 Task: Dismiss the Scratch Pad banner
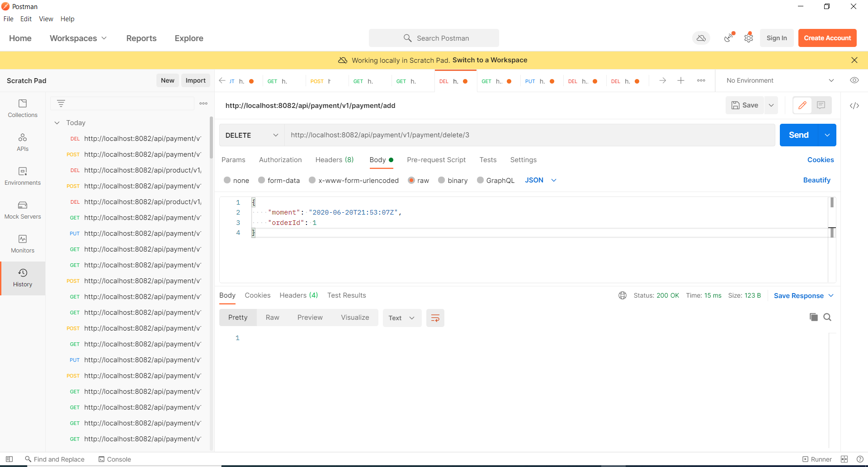click(x=854, y=60)
